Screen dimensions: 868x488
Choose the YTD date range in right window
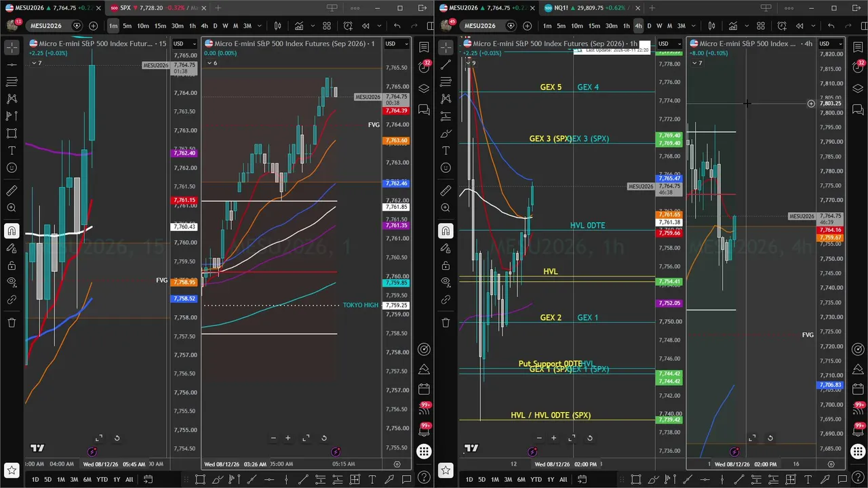point(536,479)
